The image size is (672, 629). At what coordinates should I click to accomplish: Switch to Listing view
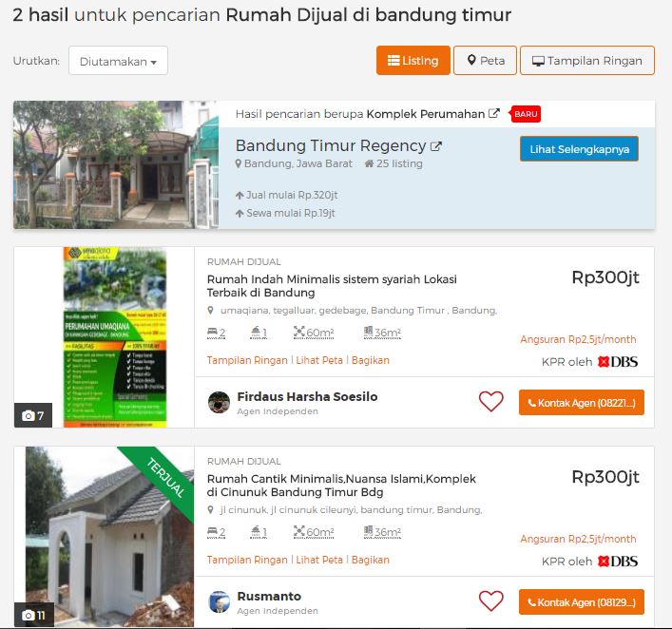(x=413, y=61)
